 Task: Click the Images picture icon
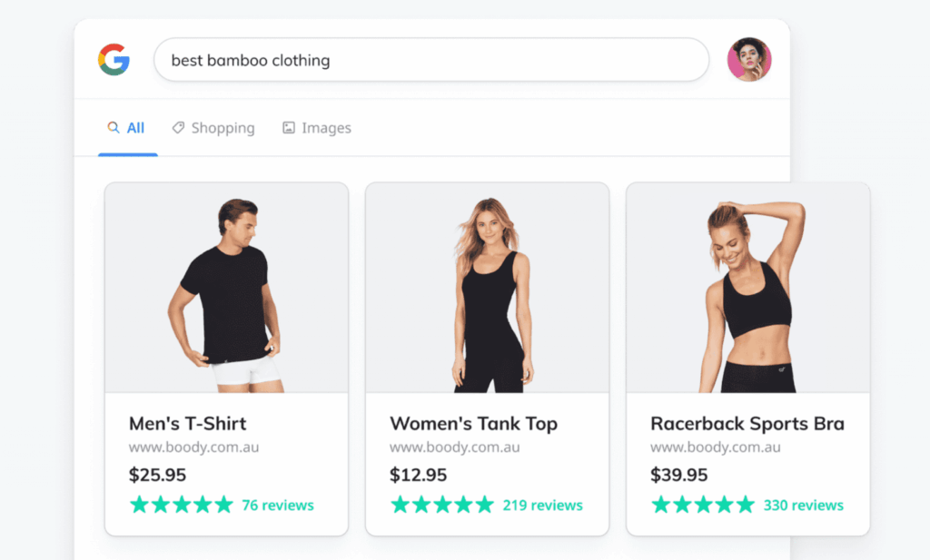289,128
